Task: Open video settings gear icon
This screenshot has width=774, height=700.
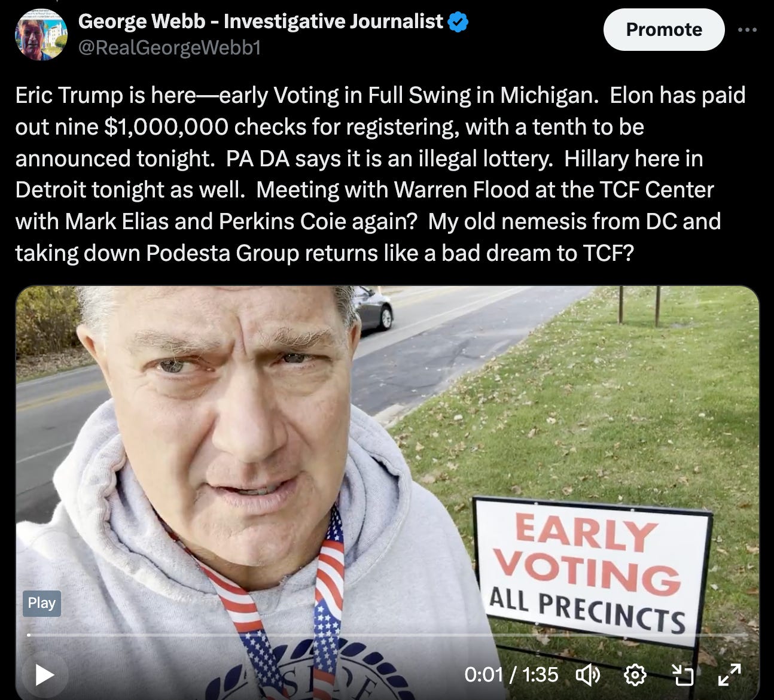Action: (x=635, y=675)
